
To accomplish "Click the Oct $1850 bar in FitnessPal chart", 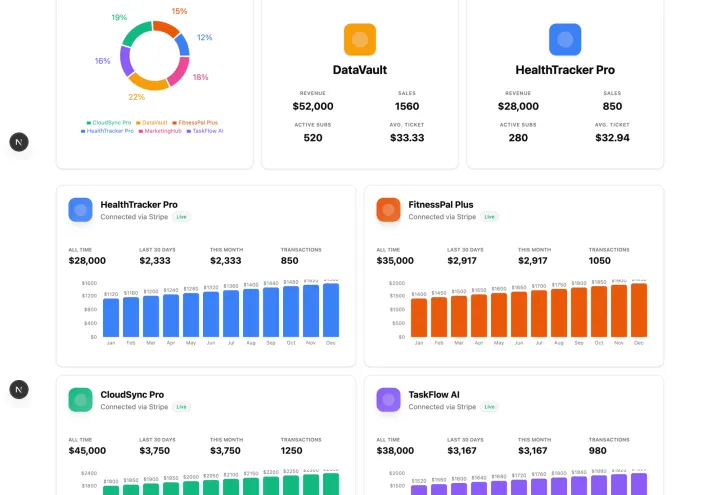I will click(x=599, y=312).
